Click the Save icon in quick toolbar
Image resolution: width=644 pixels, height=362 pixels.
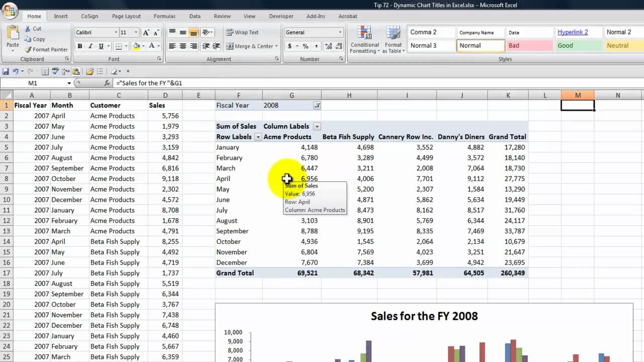tap(6, 71)
